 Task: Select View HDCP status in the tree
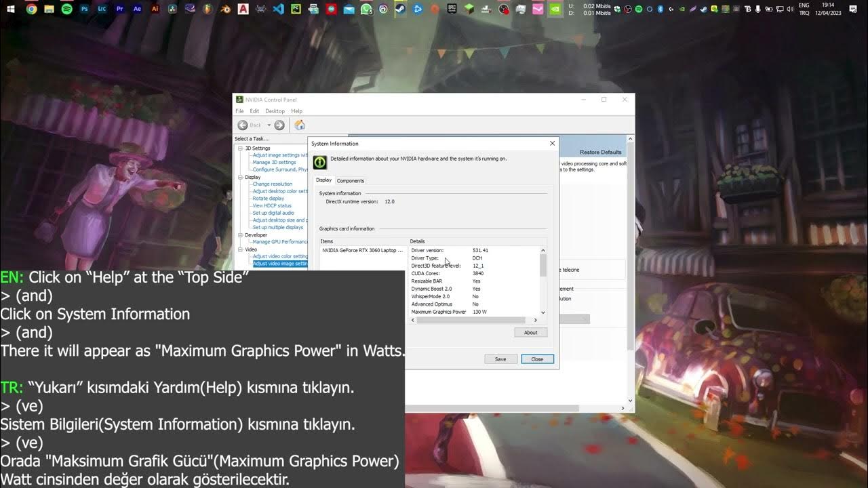[272, 206]
